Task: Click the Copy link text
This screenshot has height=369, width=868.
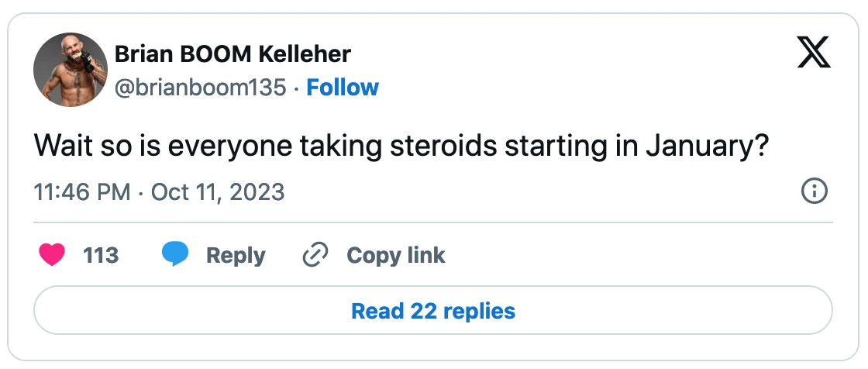Action: point(395,255)
